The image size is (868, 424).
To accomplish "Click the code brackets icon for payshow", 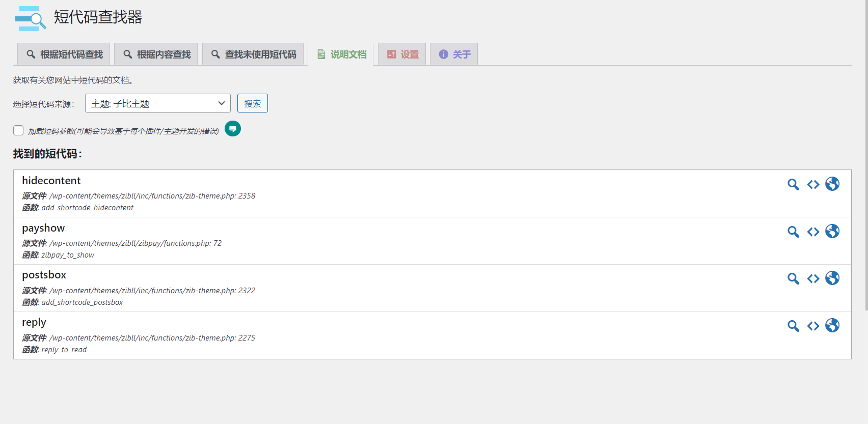I will click(x=813, y=232).
